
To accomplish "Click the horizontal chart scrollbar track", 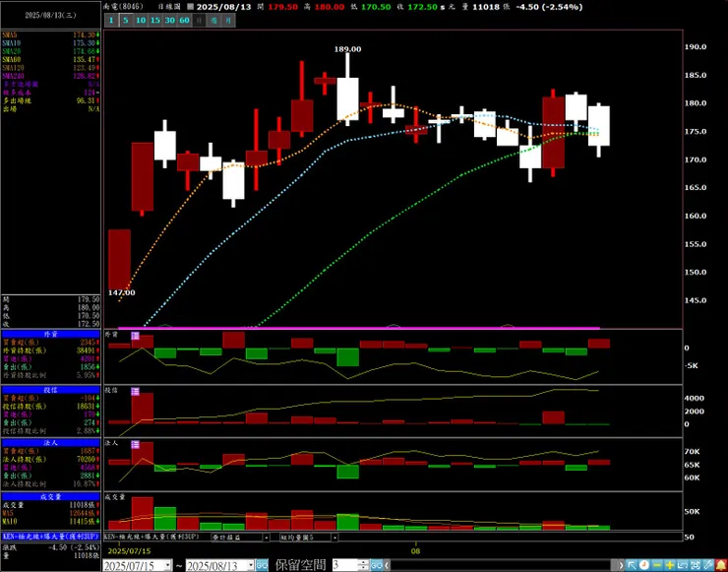I will [x=502, y=565].
